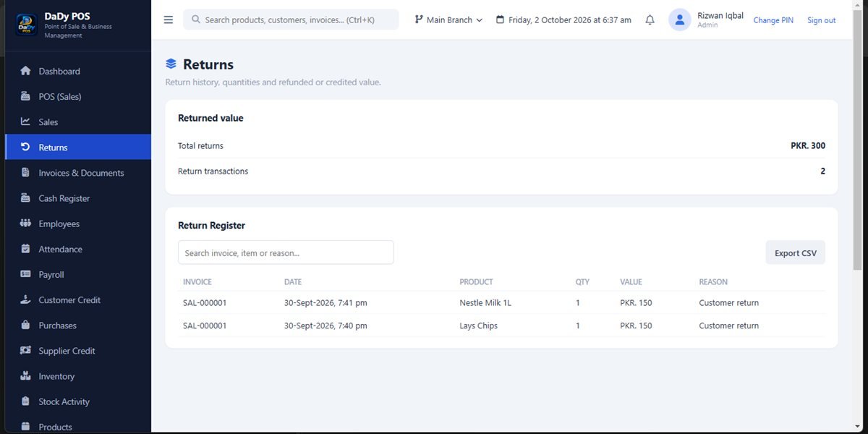868x434 pixels.
Task: Click the Dashboard home icon
Action: tap(26, 71)
